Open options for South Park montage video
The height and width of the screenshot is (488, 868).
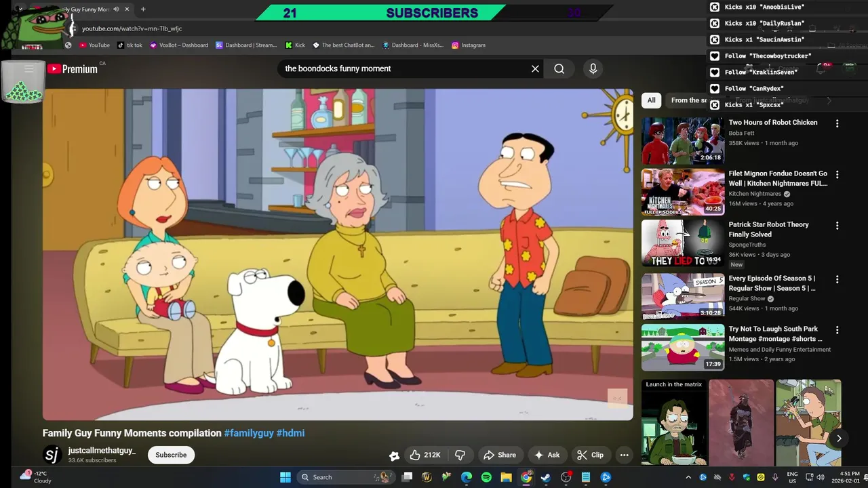pyautogui.click(x=837, y=329)
